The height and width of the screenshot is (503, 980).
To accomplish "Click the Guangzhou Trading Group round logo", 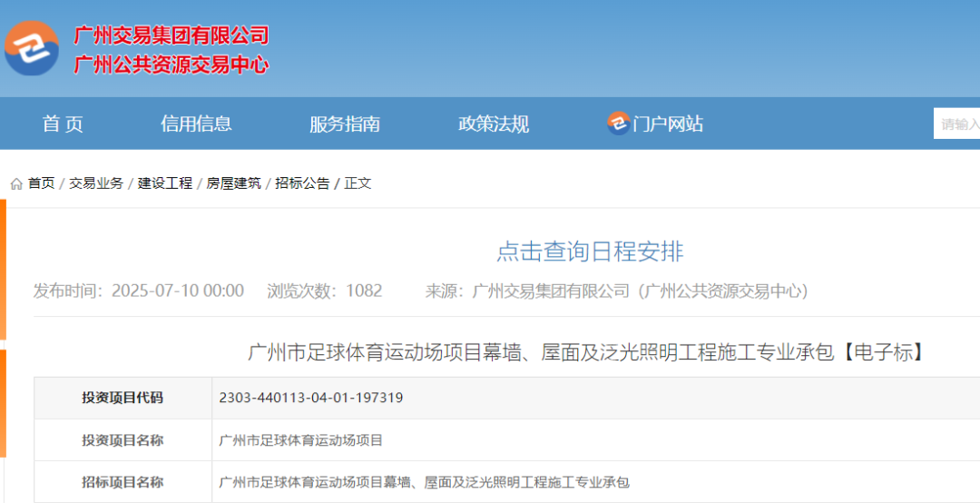I will click(x=32, y=47).
